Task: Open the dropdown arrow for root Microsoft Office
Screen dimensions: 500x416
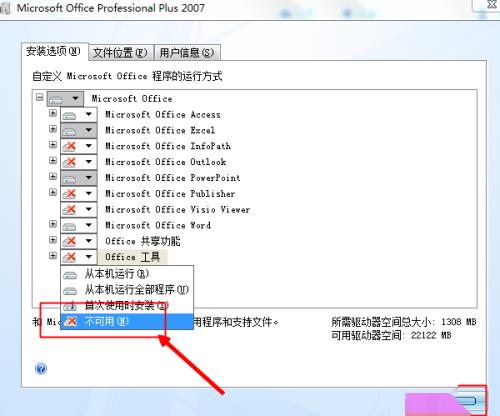Action: pyautogui.click(x=75, y=98)
